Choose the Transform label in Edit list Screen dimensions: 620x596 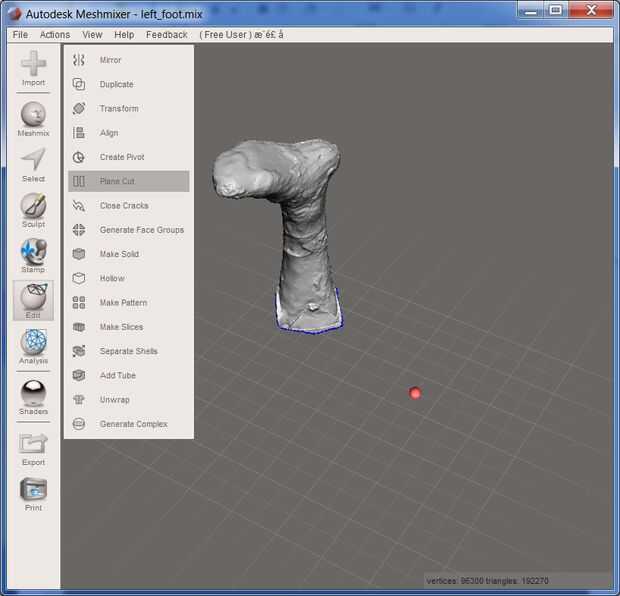(x=119, y=108)
